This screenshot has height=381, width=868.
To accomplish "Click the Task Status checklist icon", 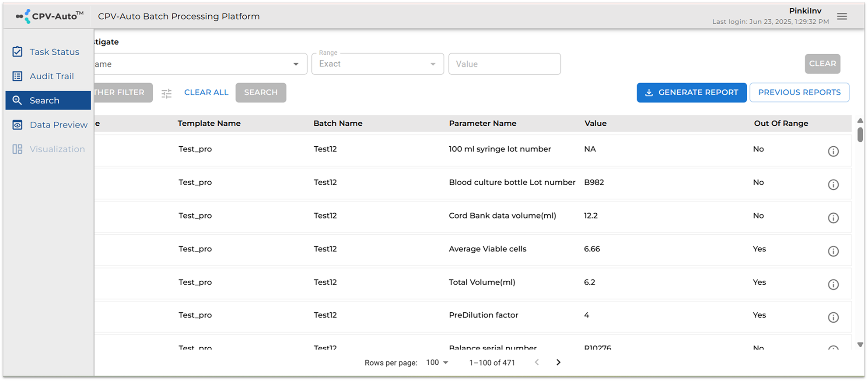I will [x=17, y=52].
